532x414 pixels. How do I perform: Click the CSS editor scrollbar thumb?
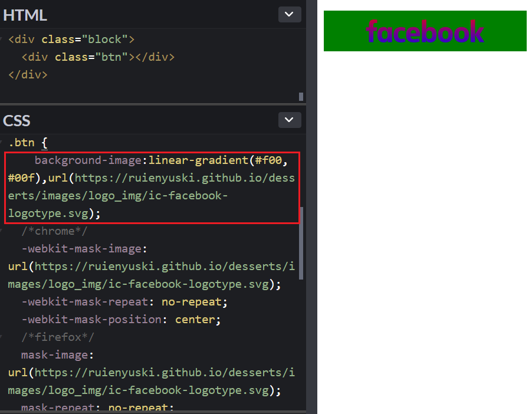tap(301, 244)
